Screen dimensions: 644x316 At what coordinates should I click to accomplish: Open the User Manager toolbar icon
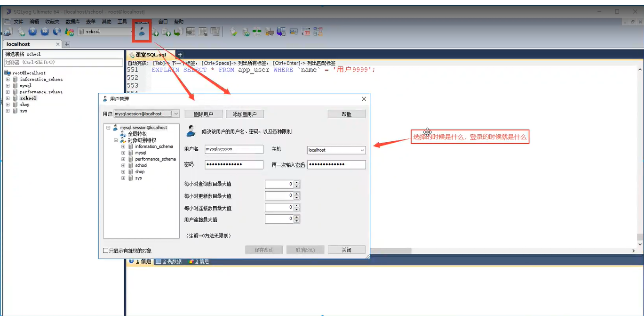pos(142,32)
